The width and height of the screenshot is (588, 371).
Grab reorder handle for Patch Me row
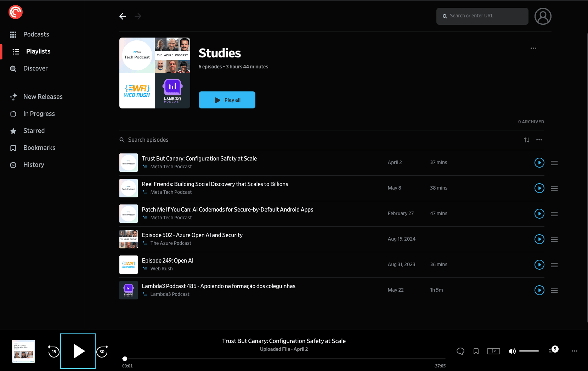click(x=554, y=214)
